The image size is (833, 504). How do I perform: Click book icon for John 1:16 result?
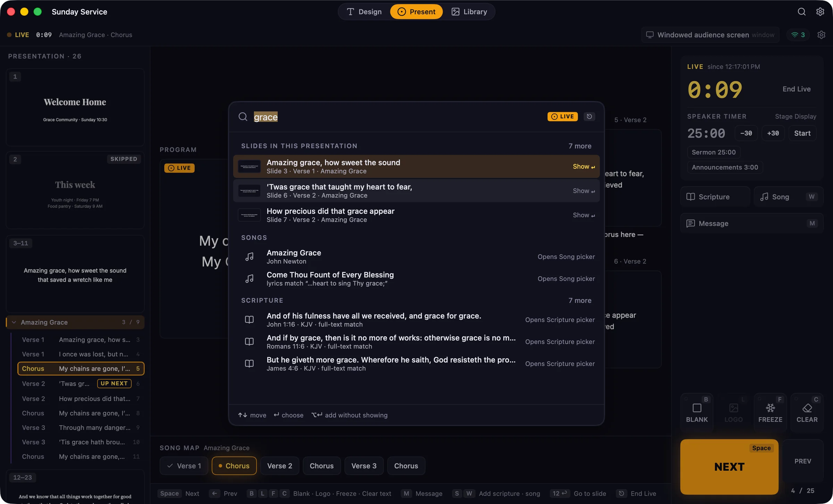coord(250,320)
